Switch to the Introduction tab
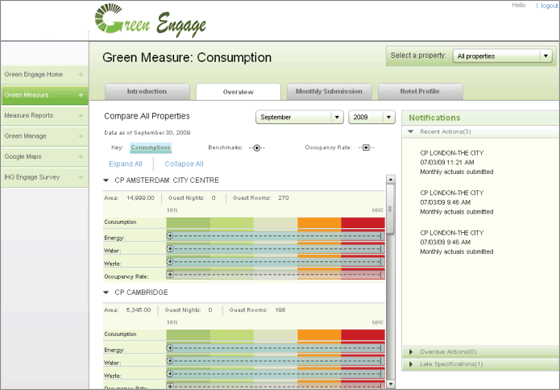560x390 pixels. click(147, 92)
